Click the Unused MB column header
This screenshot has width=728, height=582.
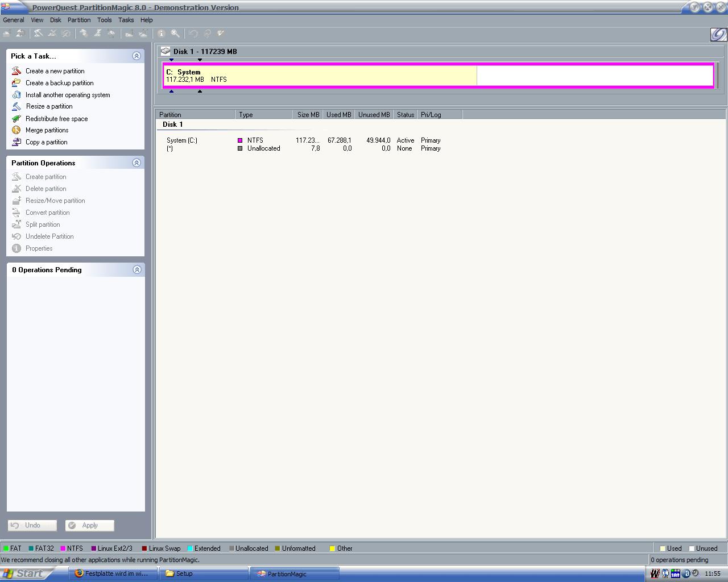(374, 115)
